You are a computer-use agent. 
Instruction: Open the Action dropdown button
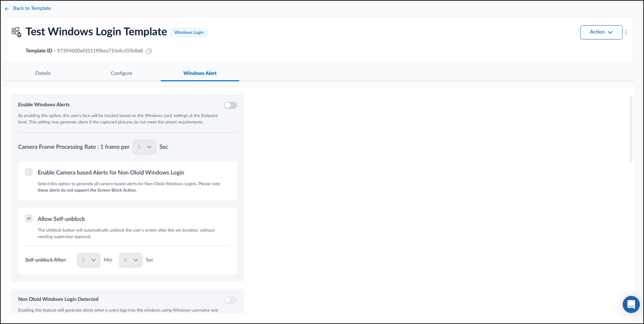point(601,32)
